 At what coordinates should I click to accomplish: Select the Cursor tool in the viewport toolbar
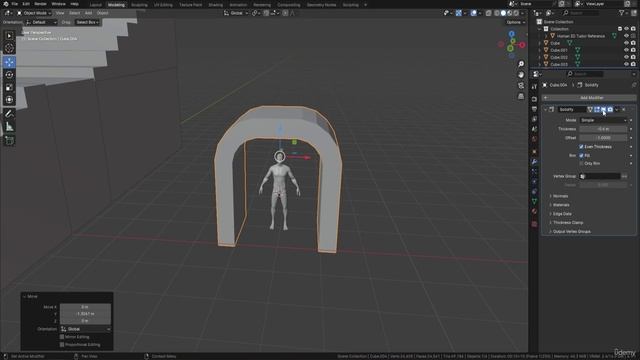pyautogui.click(x=9, y=48)
